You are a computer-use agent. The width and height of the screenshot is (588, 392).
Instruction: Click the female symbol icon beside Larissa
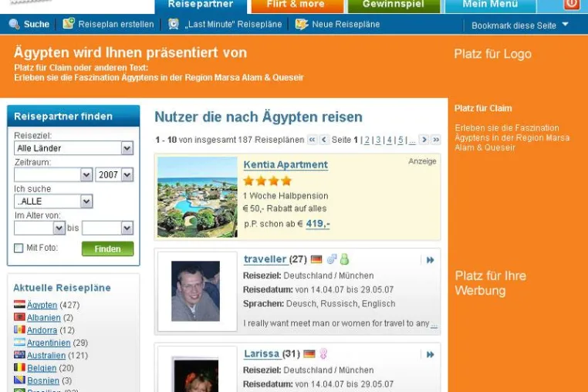pos(323,353)
